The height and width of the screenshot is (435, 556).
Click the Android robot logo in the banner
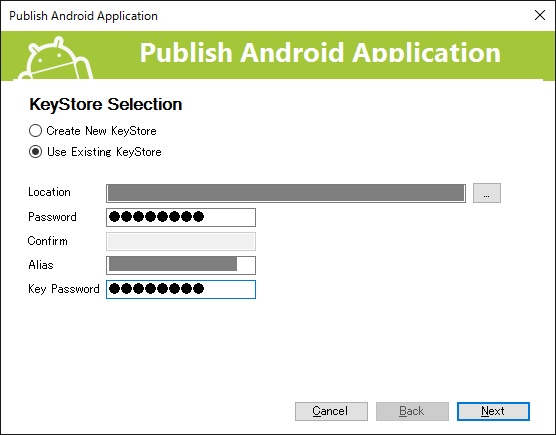tap(56, 58)
